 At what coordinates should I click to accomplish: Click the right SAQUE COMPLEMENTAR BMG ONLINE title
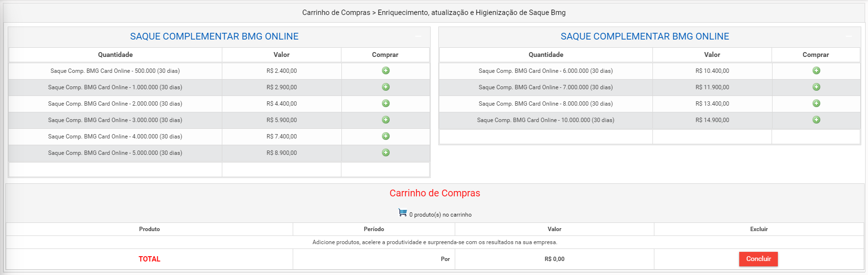645,37
